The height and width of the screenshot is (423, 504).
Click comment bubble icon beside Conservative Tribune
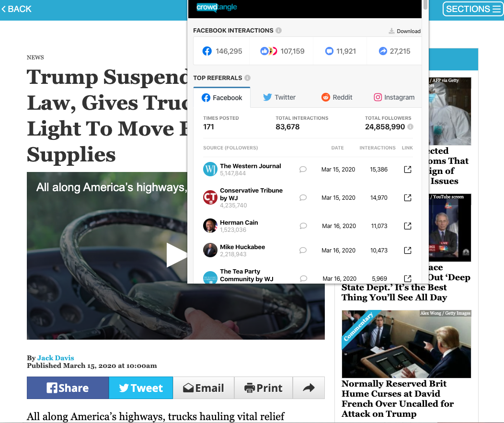303,198
